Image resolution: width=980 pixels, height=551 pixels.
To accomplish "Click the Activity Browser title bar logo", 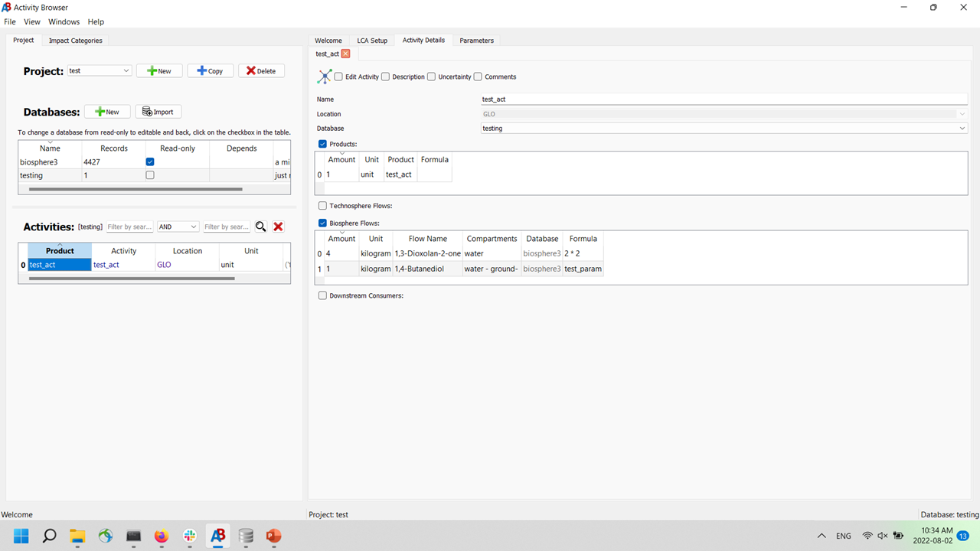I will [6, 7].
